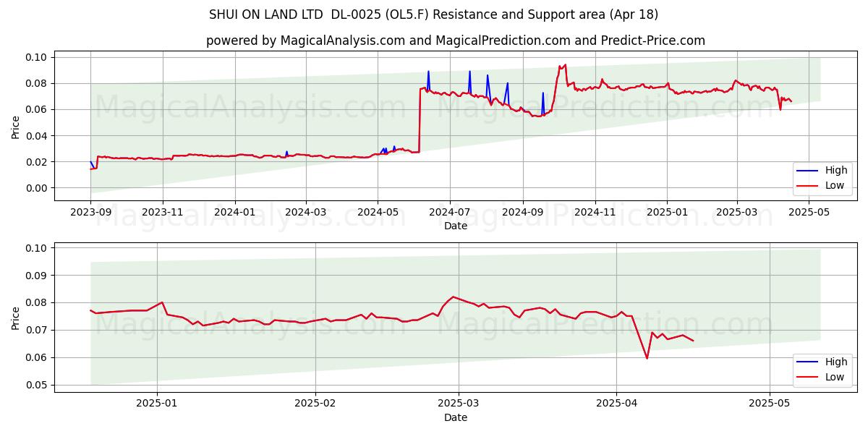The width and height of the screenshot is (868, 434).
Task: Click the 2024-07 date tick label
Action: point(450,213)
